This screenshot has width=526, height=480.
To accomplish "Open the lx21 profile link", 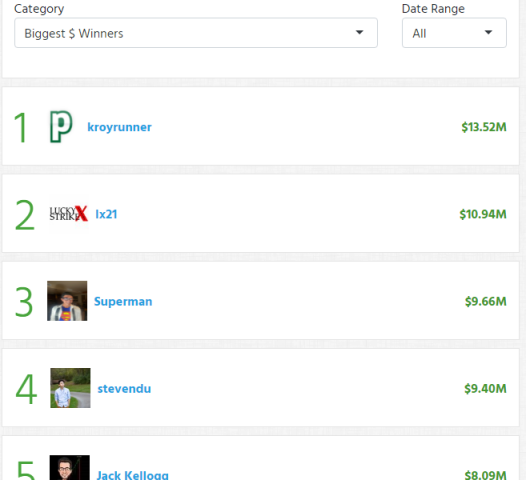I will click(x=106, y=214).
